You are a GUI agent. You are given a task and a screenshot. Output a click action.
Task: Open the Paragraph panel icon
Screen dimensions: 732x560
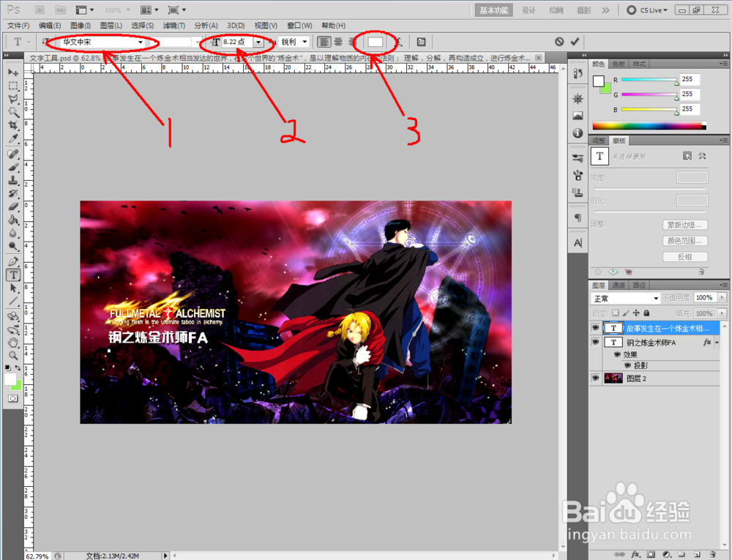point(578,218)
